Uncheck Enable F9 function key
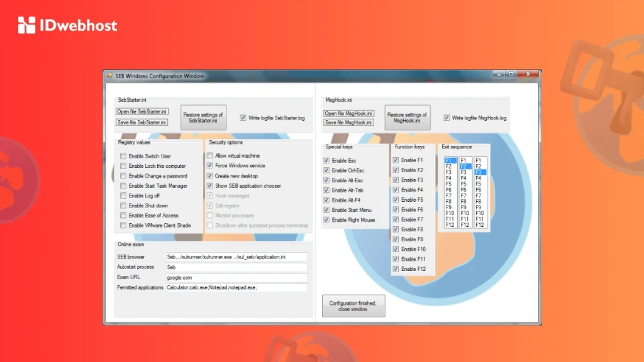Image resolution: width=644 pixels, height=362 pixels. tap(396, 239)
